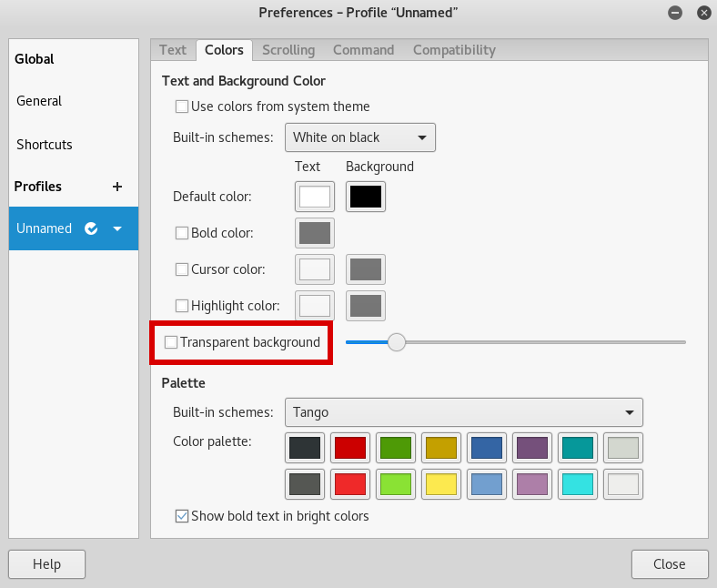Open the Compatibility tab
717x588 pixels.
pos(454,50)
